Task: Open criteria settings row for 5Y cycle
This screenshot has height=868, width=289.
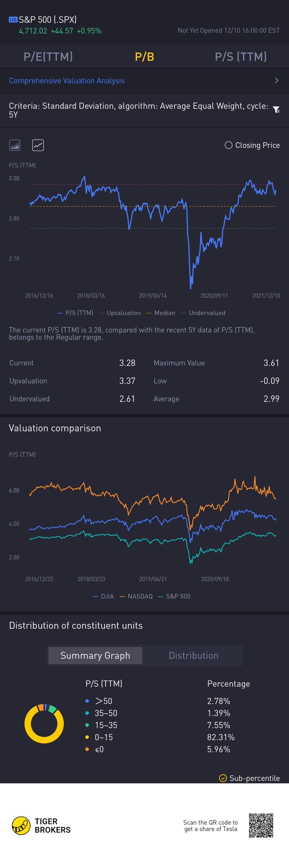Action: point(138,110)
